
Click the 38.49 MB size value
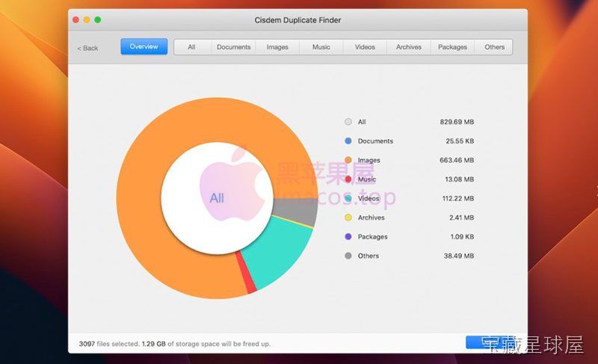[x=459, y=256]
